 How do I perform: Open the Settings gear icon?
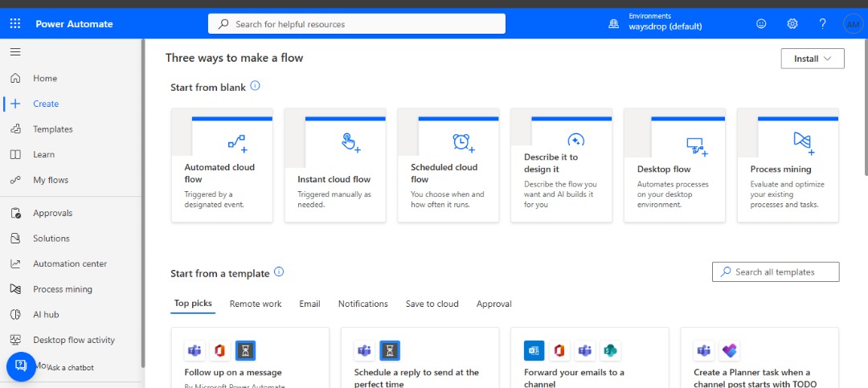[792, 24]
